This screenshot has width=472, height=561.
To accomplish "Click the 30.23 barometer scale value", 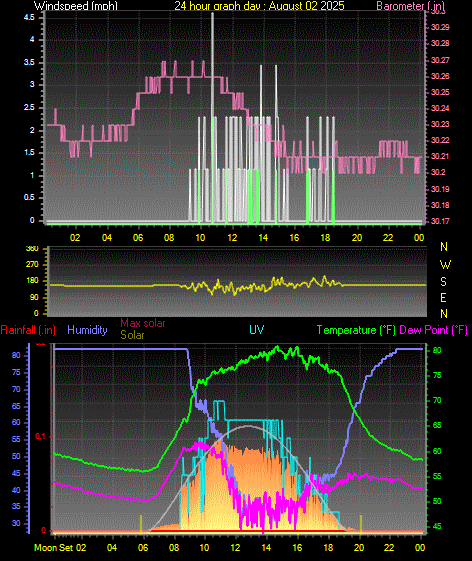I will click(x=440, y=124).
